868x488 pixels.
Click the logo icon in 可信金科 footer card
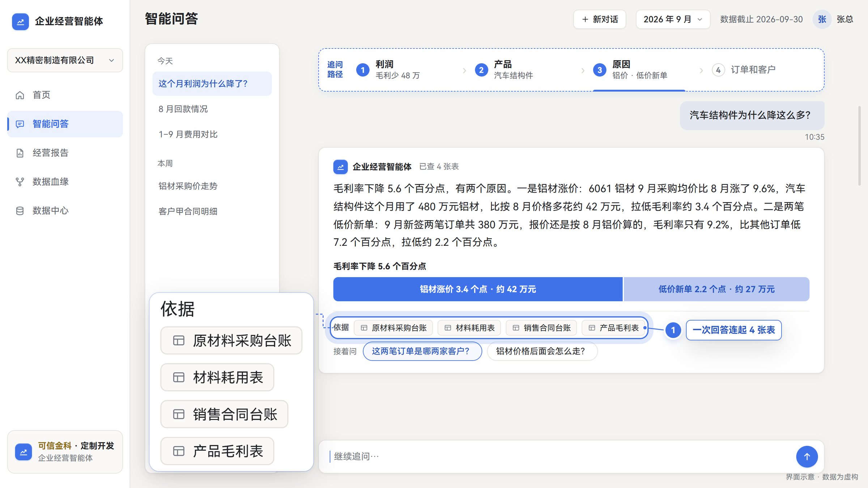pyautogui.click(x=24, y=452)
